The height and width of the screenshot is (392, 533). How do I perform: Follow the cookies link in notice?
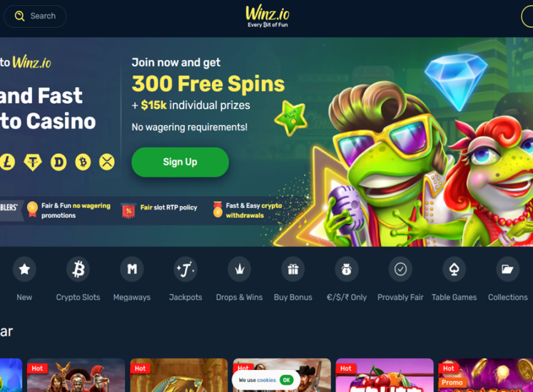(x=267, y=380)
